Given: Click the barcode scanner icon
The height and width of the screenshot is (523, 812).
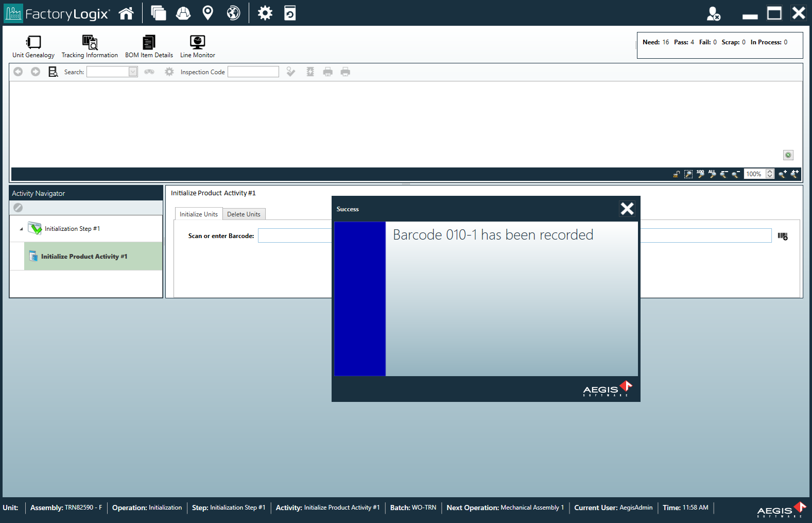Looking at the screenshot, I should tap(783, 236).
